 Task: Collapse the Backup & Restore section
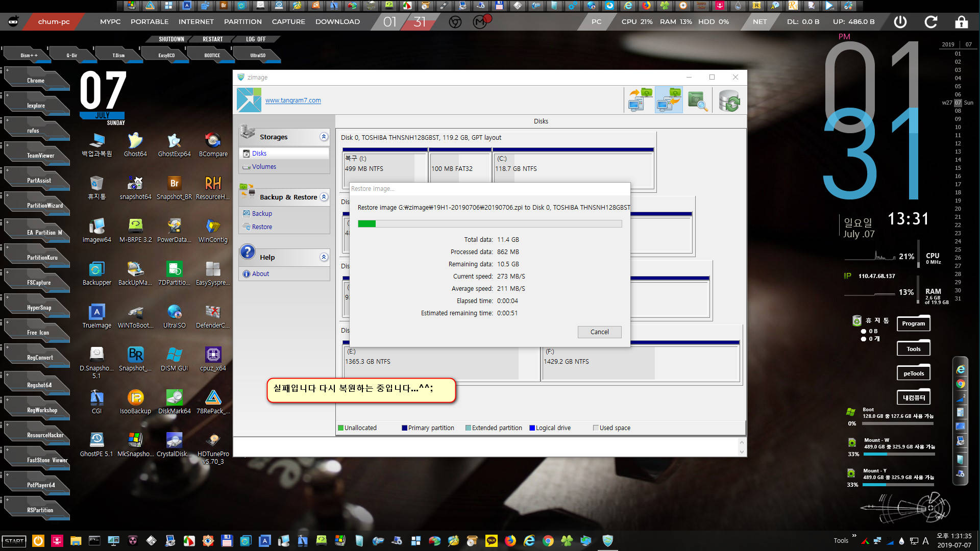[324, 197]
